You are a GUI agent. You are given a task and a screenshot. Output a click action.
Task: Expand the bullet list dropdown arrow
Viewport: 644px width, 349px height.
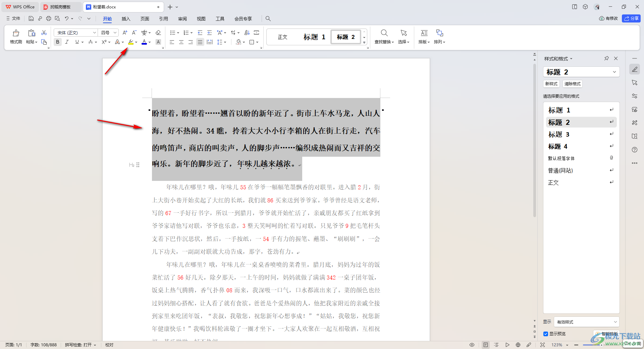[178, 33]
